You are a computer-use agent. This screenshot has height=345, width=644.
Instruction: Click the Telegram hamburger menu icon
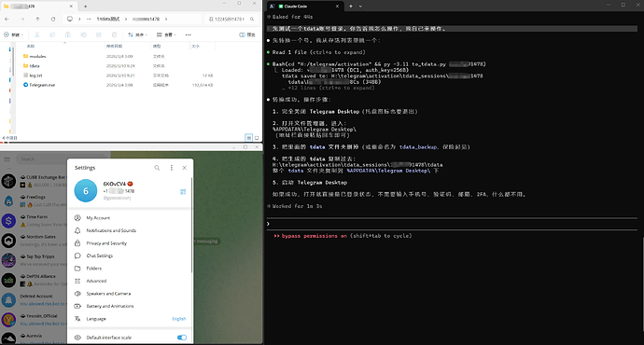point(7,159)
